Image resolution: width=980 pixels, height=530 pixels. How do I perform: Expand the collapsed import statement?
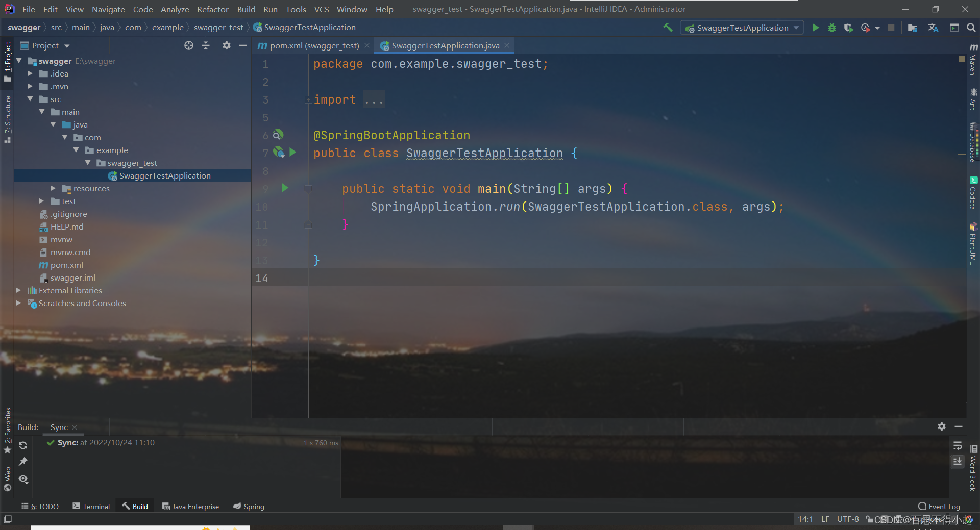tap(308, 99)
